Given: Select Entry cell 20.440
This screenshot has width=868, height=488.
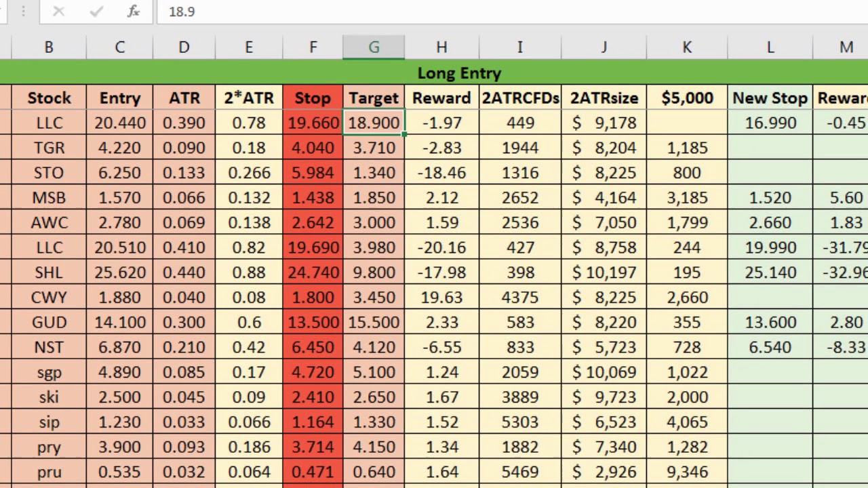Looking at the screenshot, I should pos(119,123).
